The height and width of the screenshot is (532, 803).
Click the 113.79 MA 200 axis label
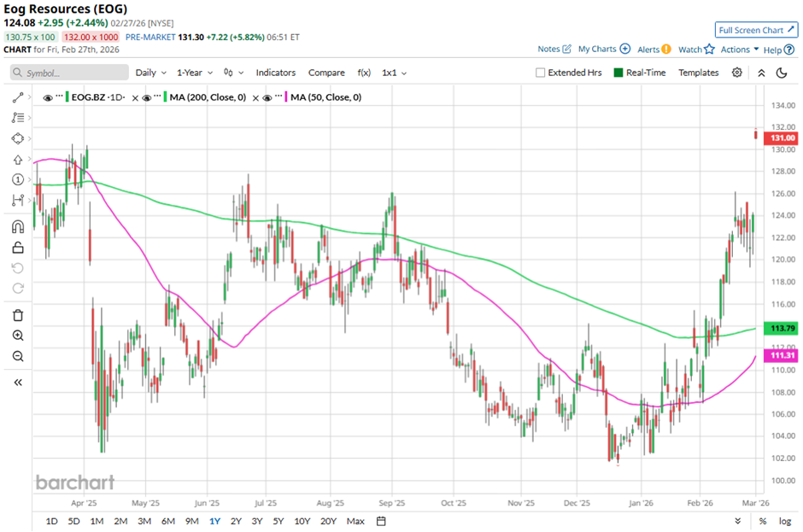pos(781,328)
